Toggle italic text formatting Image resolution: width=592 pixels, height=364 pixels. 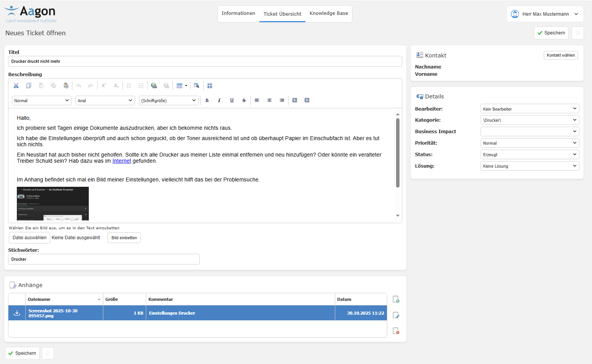coord(219,100)
